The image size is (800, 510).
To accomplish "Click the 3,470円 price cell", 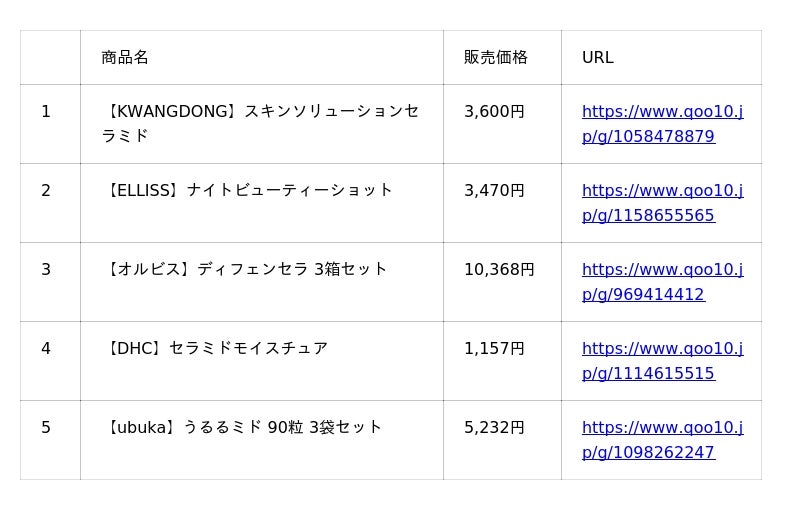I will tap(494, 191).
